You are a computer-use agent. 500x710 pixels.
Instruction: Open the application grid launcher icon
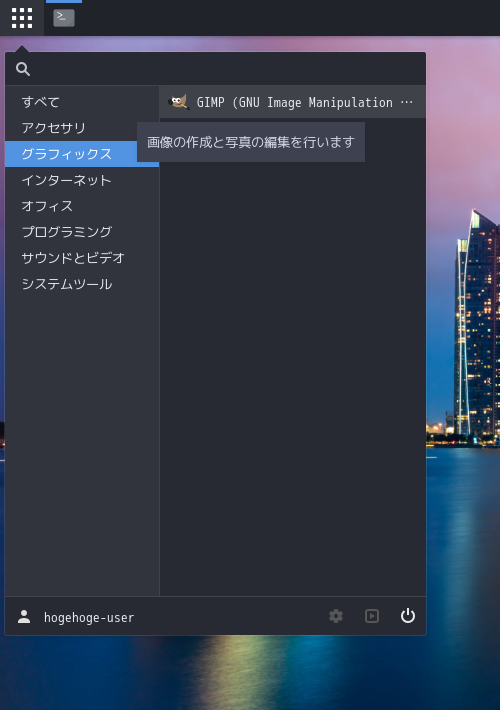point(22,18)
